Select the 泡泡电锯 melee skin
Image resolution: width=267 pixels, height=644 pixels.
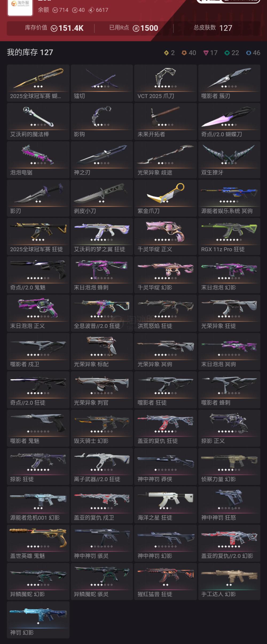(x=38, y=160)
